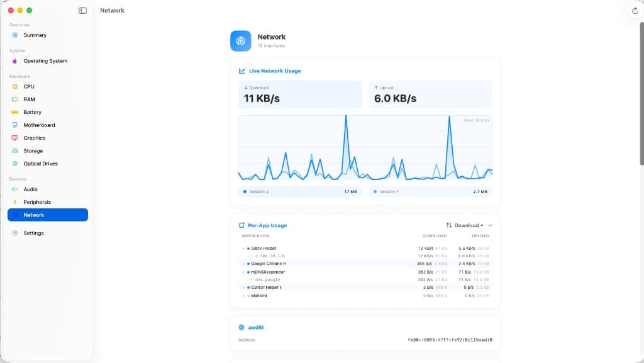This screenshot has height=363, width=644.
Task: Click the awdl0 interface title
Action: pyautogui.click(x=255, y=327)
